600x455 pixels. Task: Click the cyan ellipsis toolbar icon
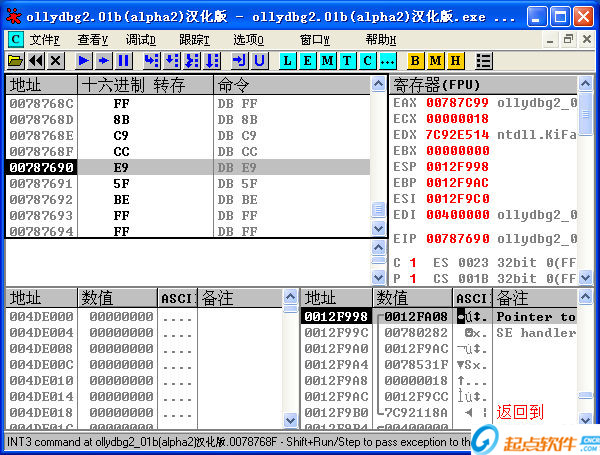coord(388,60)
